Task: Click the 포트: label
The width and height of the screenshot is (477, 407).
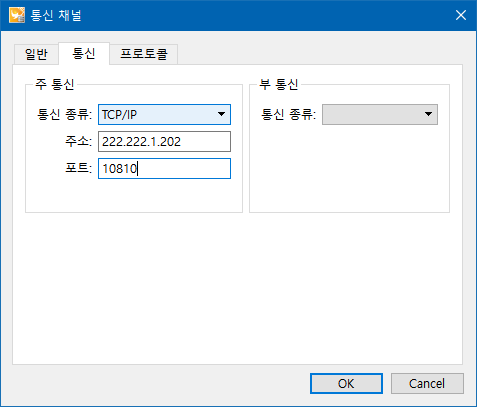Action: tap(78, 168)
